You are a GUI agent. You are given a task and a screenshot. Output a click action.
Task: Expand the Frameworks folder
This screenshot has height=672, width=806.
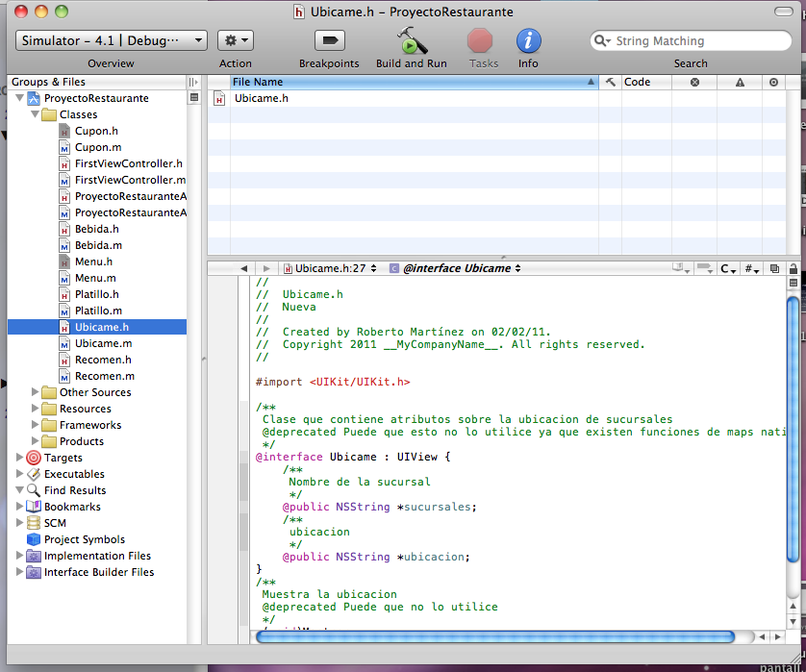35,425
